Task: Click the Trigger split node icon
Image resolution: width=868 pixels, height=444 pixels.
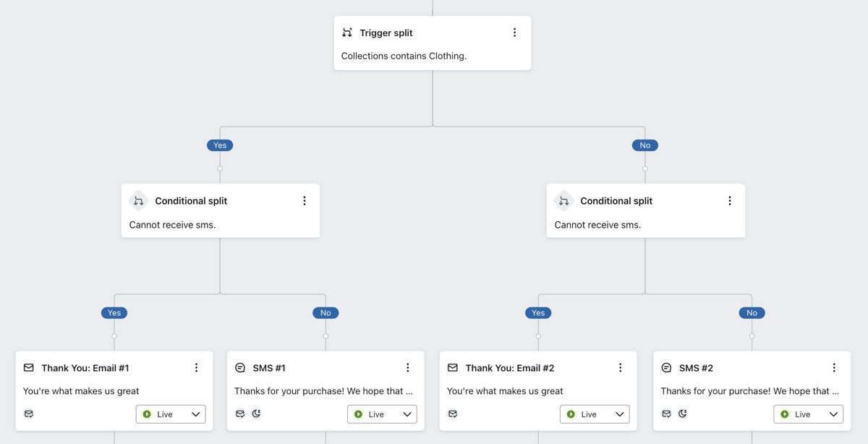Action: tap(347, 33)
